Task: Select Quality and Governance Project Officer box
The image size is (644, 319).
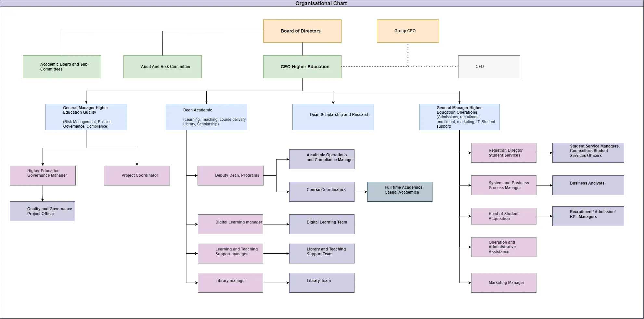Action: click(42, 211)
